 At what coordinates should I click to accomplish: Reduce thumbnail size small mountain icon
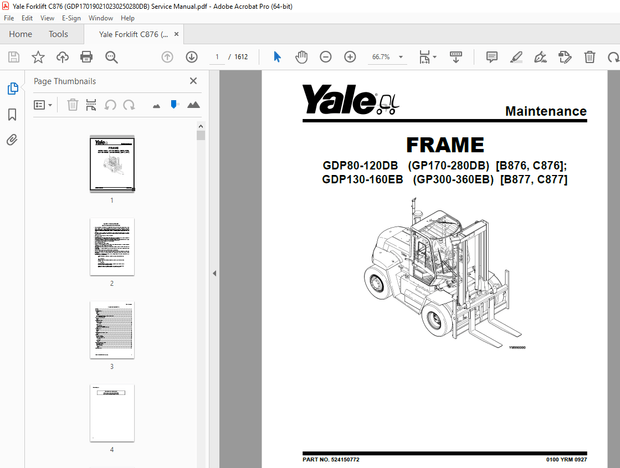157,106
